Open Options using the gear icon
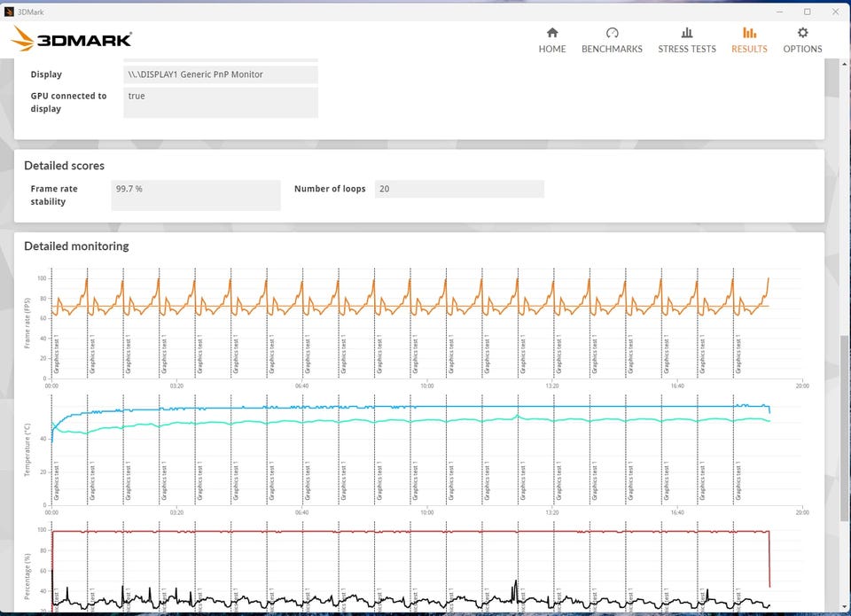Screen dimensions: 851x616 click(x=802, y=33)
